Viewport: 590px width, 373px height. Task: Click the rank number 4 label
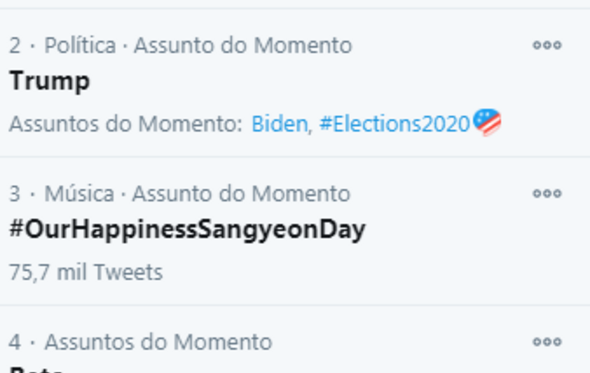15,342
